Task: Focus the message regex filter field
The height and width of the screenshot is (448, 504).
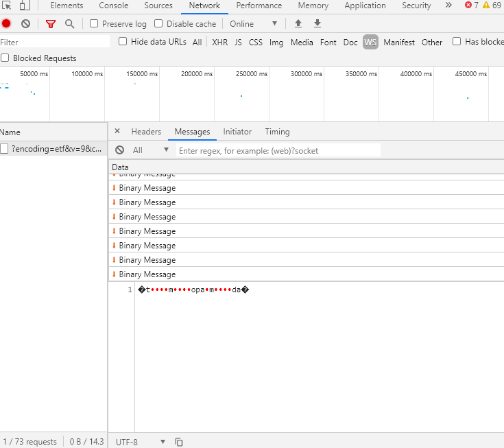Action: (278, 150)
